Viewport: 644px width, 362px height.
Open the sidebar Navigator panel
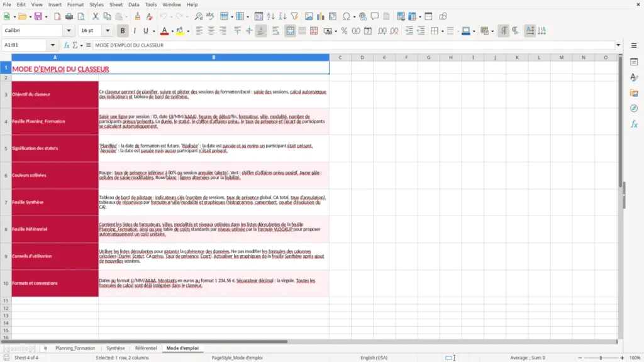click(x=634, y=108)
